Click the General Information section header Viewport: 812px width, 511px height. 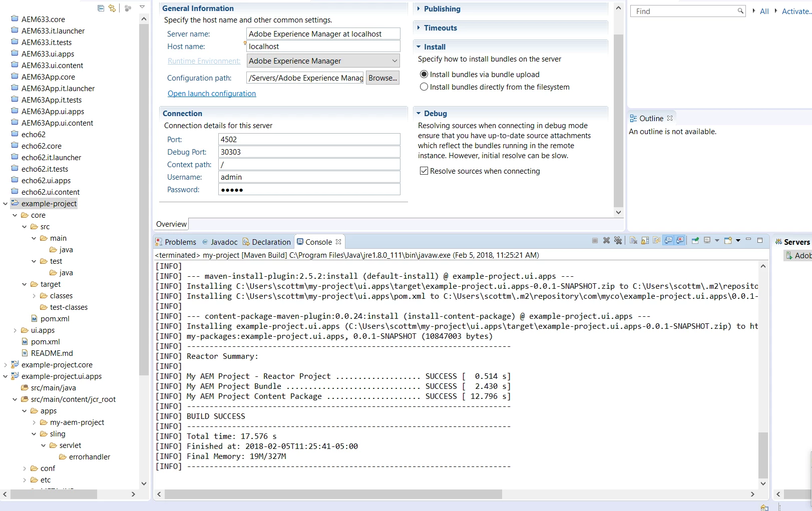(198, 8)
